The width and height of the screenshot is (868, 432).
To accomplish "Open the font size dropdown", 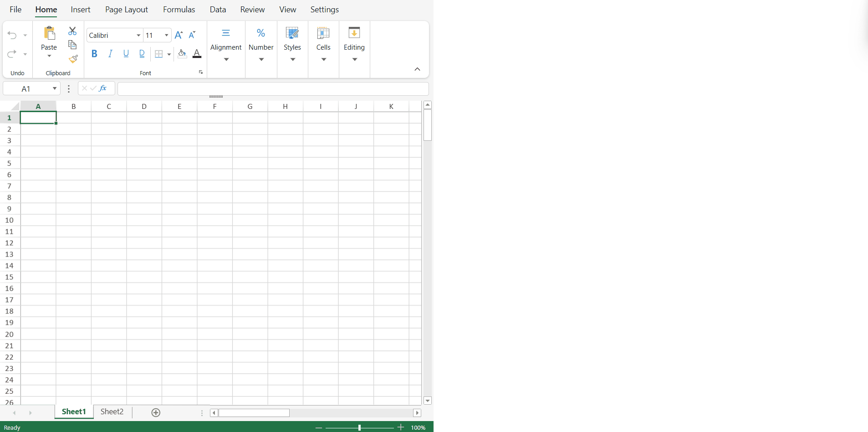I will (167, 36).
